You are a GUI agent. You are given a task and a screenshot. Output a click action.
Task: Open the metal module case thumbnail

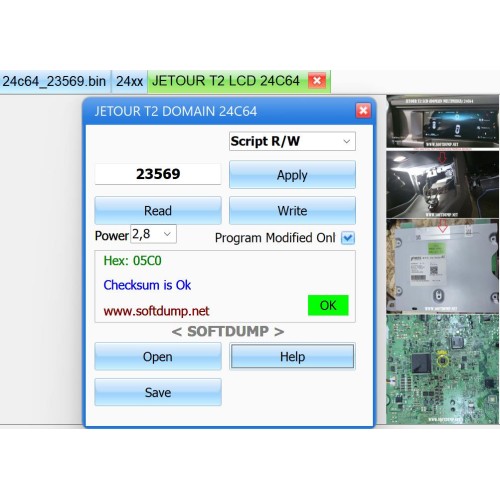pos(443,266)
